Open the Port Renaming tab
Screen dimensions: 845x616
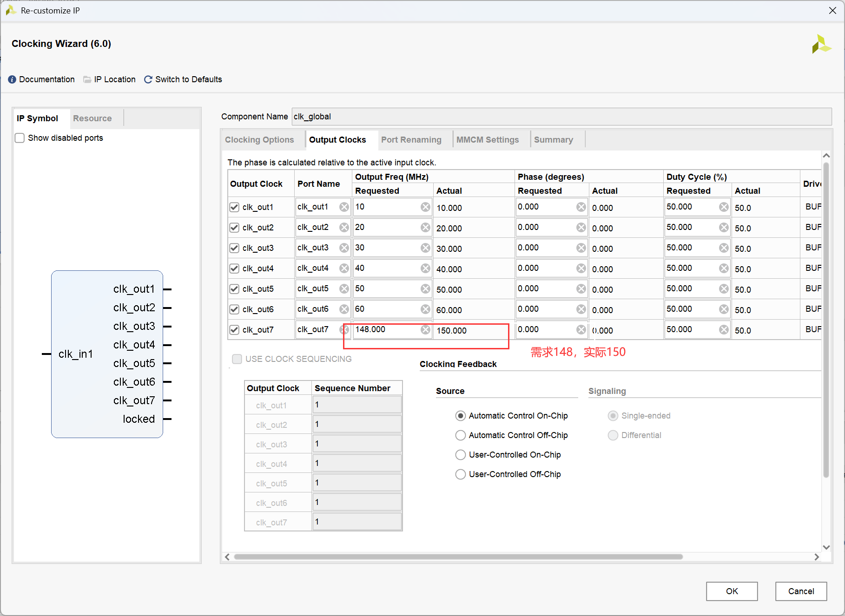(x=411, y=140)
